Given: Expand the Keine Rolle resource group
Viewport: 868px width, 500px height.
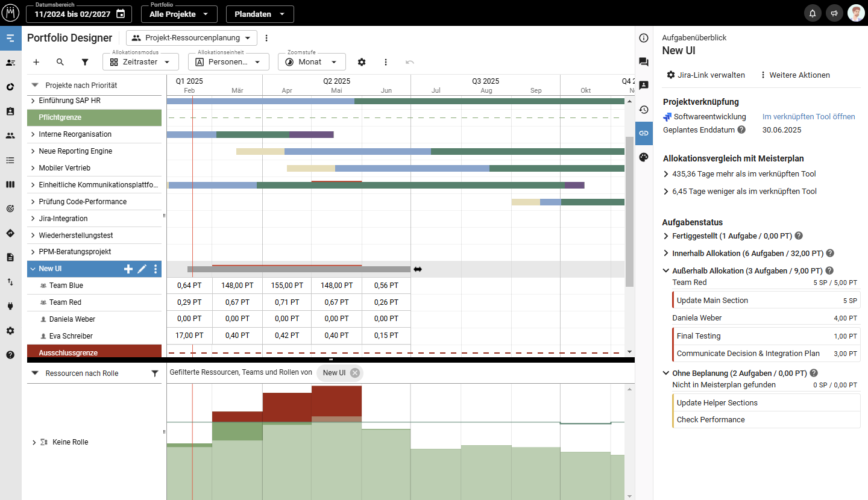Looking at the screenshot, I should (x=34, y=442).
